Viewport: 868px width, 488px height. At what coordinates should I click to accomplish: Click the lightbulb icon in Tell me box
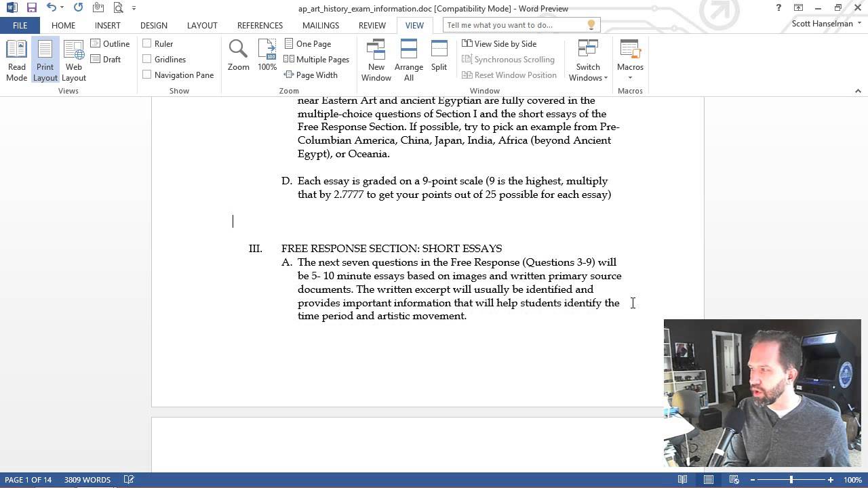pyautogui.click(x=591, y=25)
